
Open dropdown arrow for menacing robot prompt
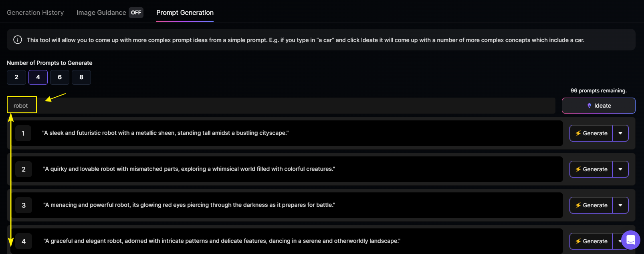click(620, 205)
